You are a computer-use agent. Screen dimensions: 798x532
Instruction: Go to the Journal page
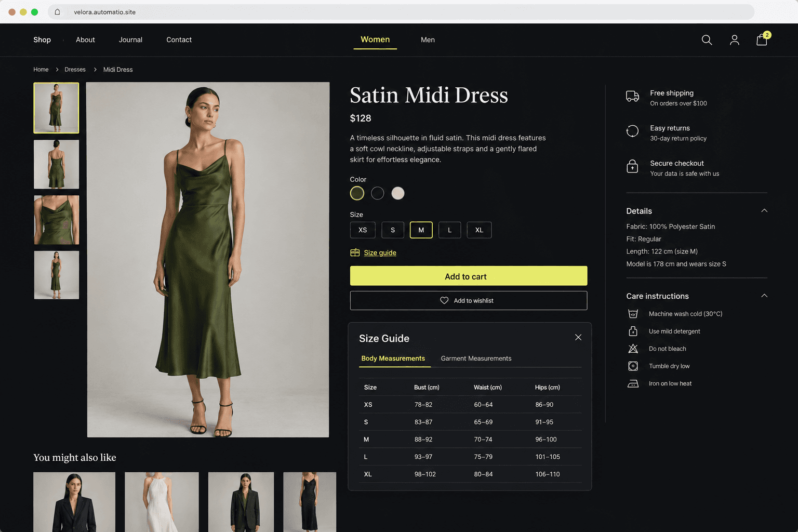click(x=130, y=40)
